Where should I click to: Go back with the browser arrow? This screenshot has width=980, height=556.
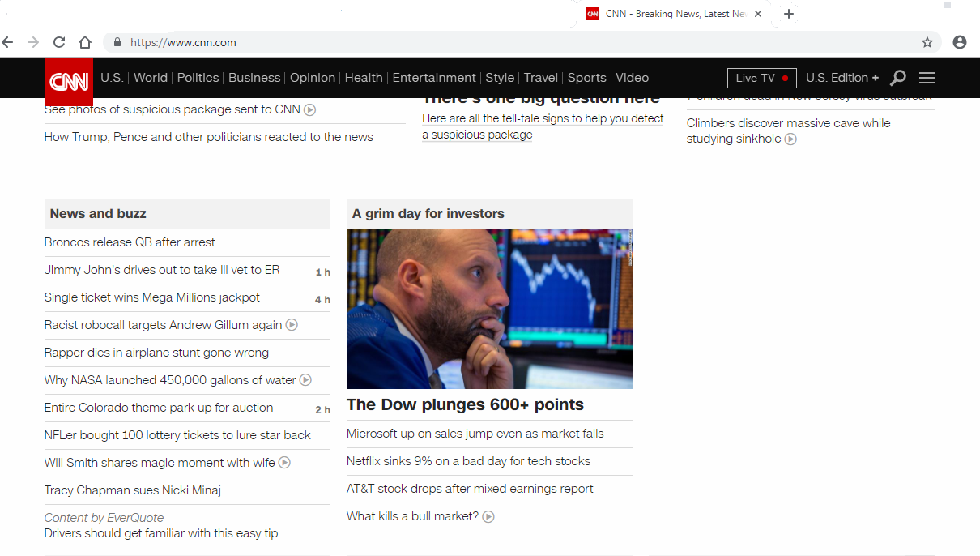[7, 42]
